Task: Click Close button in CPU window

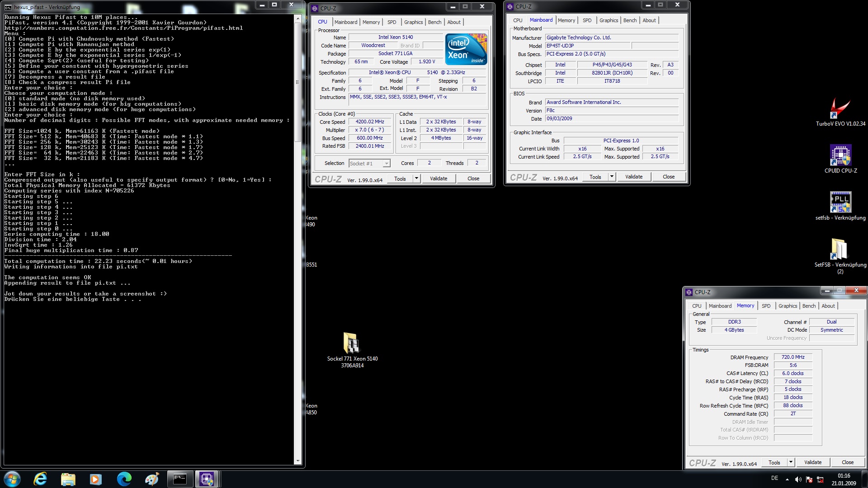Action: pos(473,178)
